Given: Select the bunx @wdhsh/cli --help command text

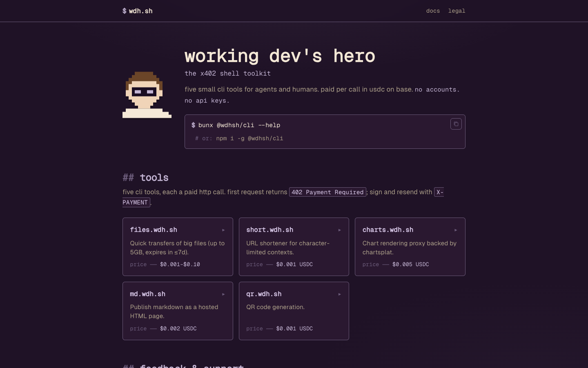Looking at the screenshot, I should pos(239,125).
